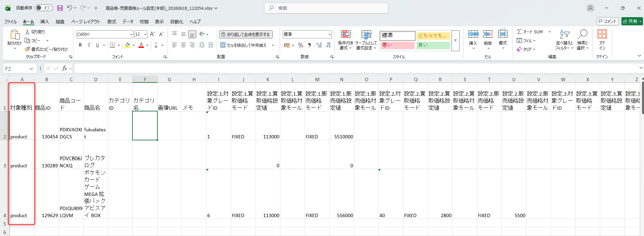Click the 並べ替えとフィルター button
The image size is (644, 236).
pos(564,40)
